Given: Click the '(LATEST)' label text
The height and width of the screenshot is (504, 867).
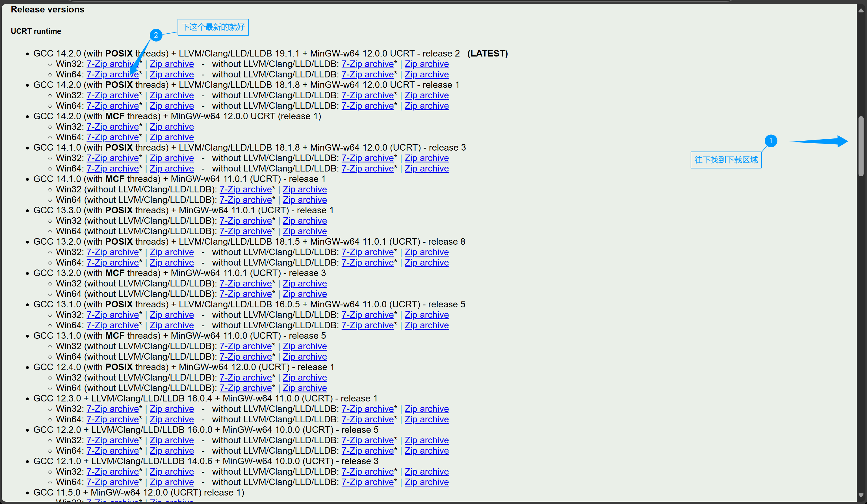Looking at the screenshot, I should click(x=487, y=53).
